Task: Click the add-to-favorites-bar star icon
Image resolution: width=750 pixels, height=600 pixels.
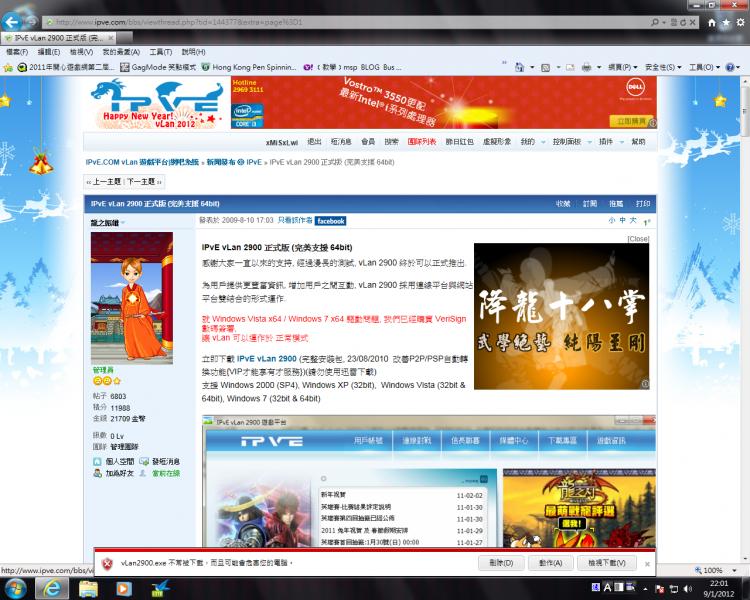Action: pos(8,67)
